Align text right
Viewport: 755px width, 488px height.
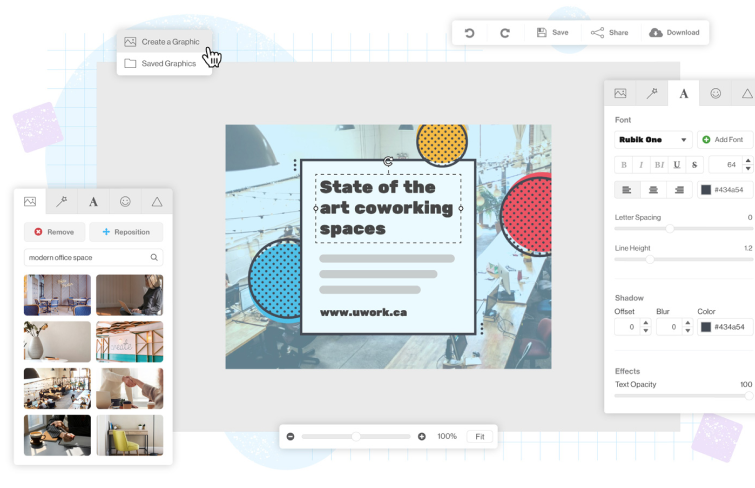tap(679, 190)
